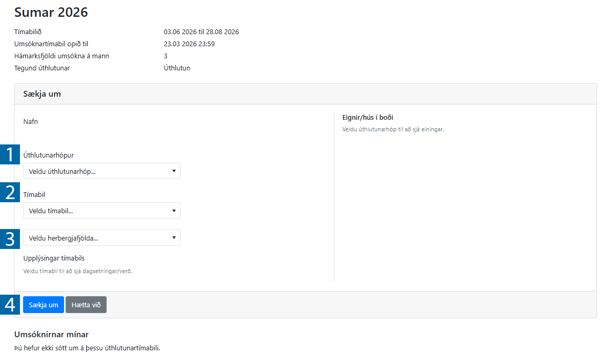Click the 'Nafn' field label
This screenshot has width=606, height=364.
click(30, 122)
